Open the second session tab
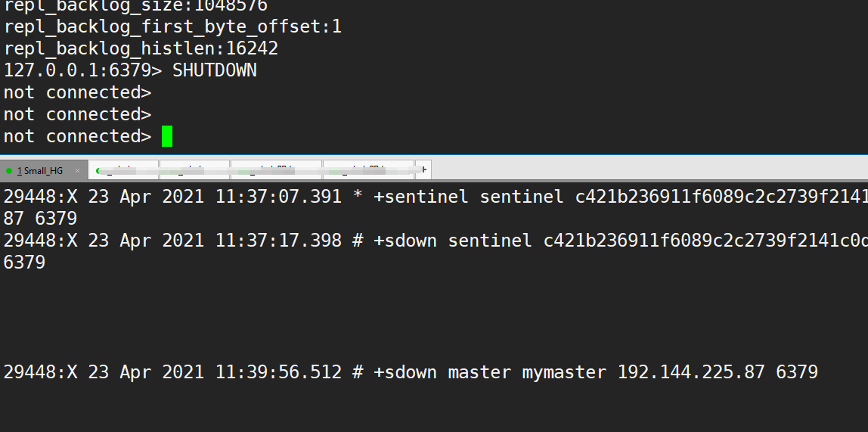The image size is (868, 432). click(124, 170)
